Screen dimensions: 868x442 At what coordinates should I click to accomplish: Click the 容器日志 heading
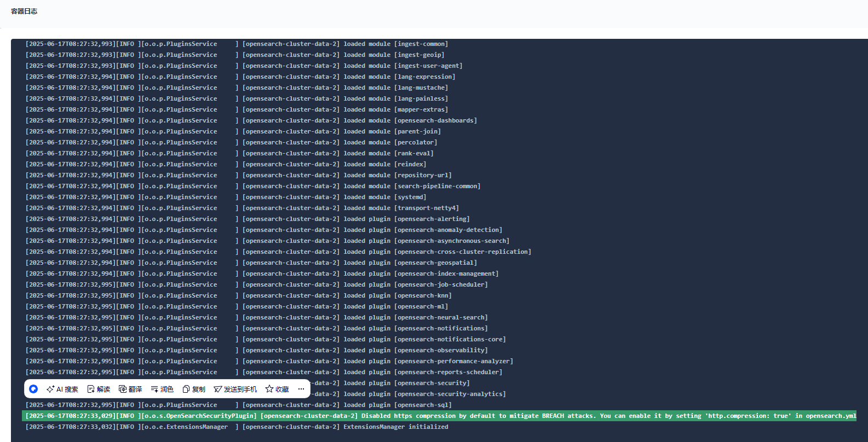coord(24,11)
